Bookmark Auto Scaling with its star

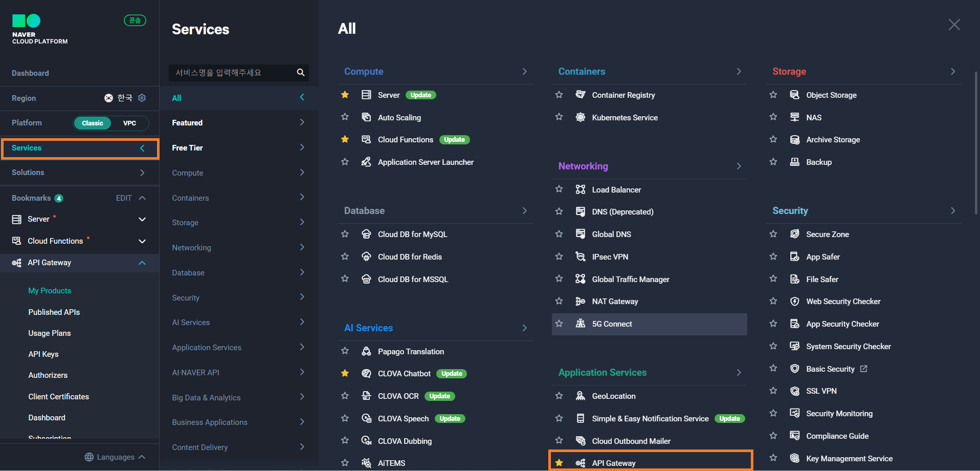click(x=345, y=117)
